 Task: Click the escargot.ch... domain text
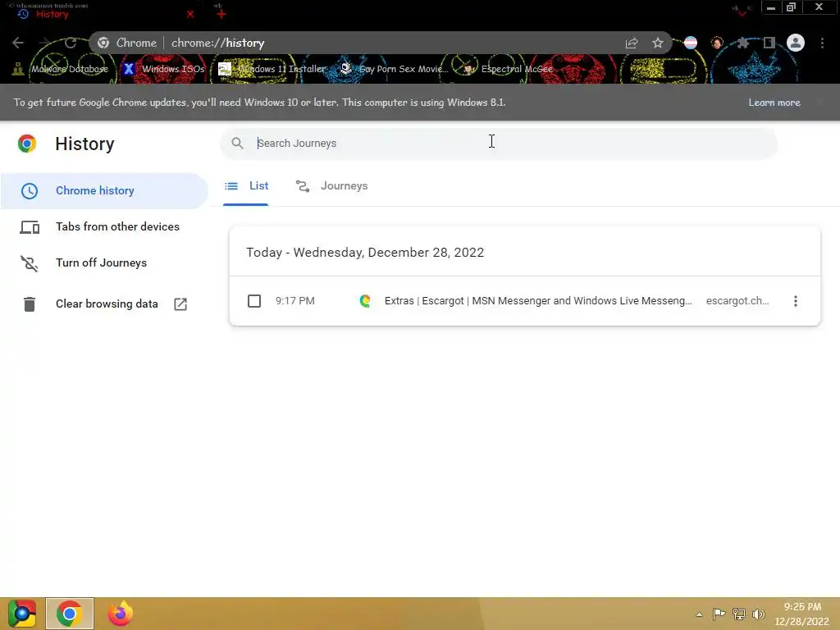737,300
